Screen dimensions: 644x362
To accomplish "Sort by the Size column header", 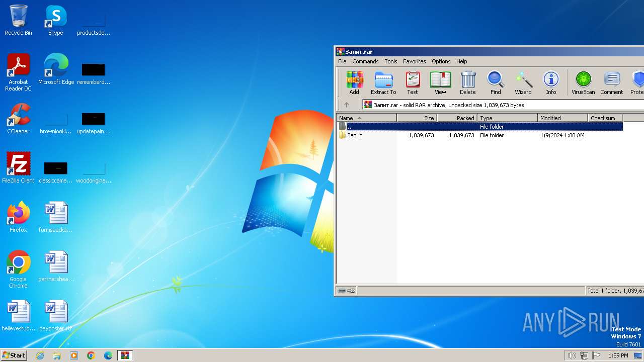I will point(417,118).
